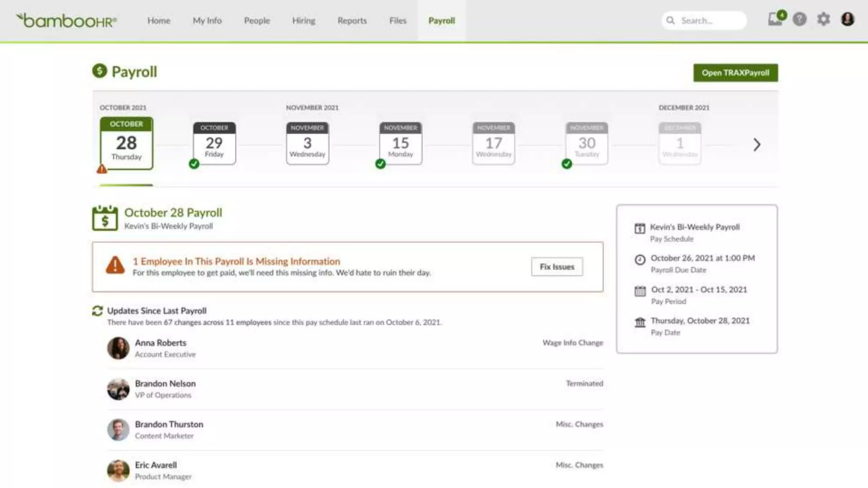Advance payroll dates with the right chevron
Screen dimensions: 868x488
(x=757, y=145)
